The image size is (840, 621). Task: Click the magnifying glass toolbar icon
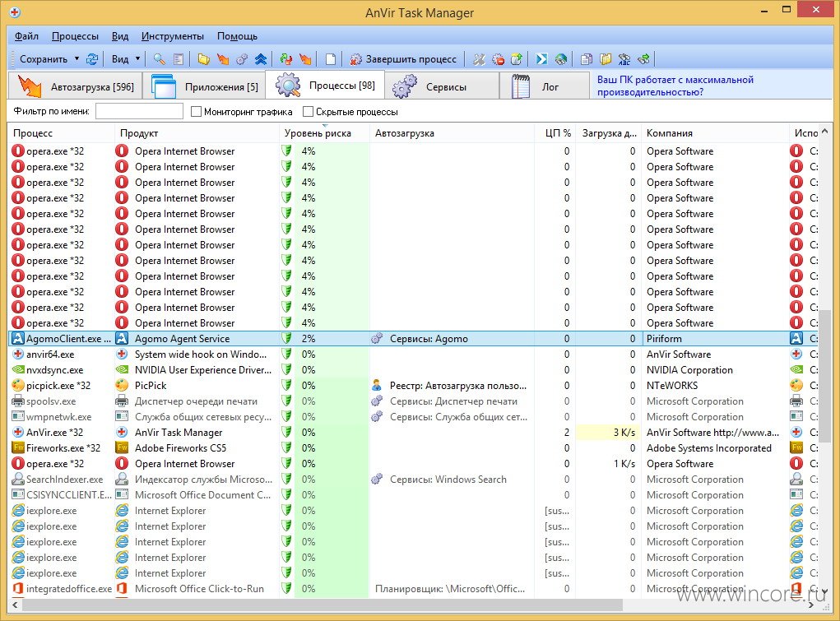[159, 59]
